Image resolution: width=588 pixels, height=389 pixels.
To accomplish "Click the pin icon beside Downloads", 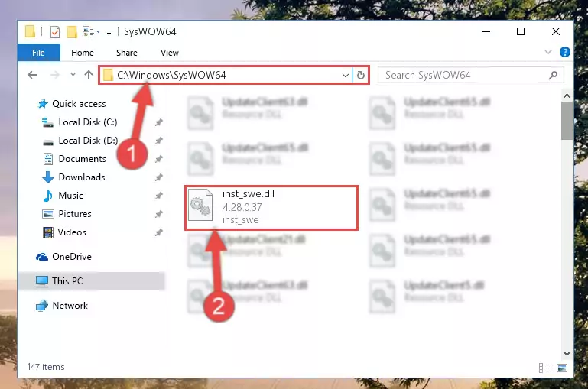I will (159, 177).
